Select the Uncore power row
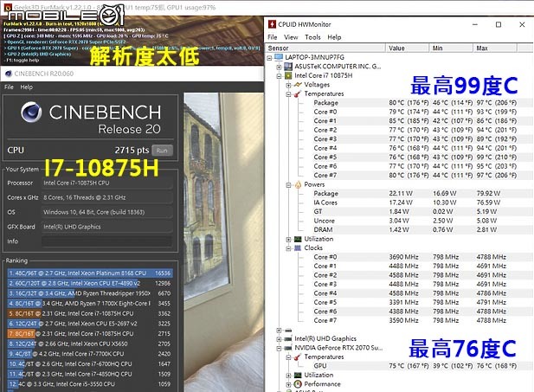The image size is (534, 392). point(415,221)
